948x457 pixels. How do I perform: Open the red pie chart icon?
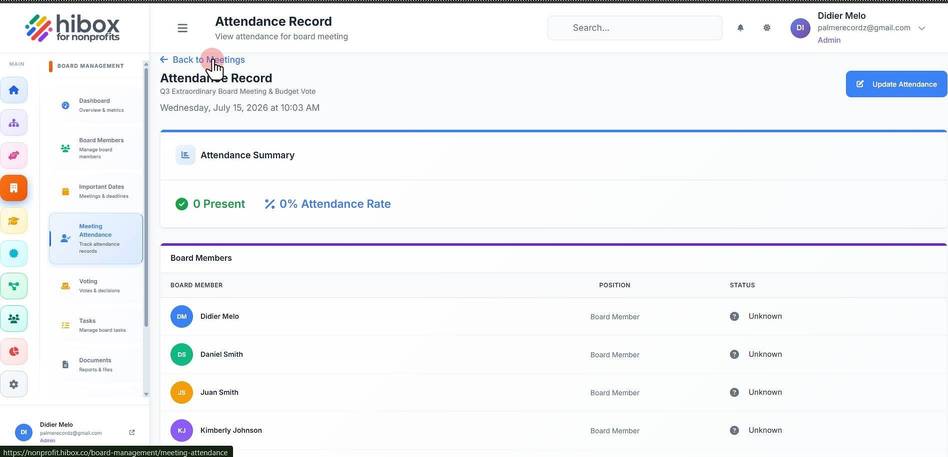pos(14,351)
